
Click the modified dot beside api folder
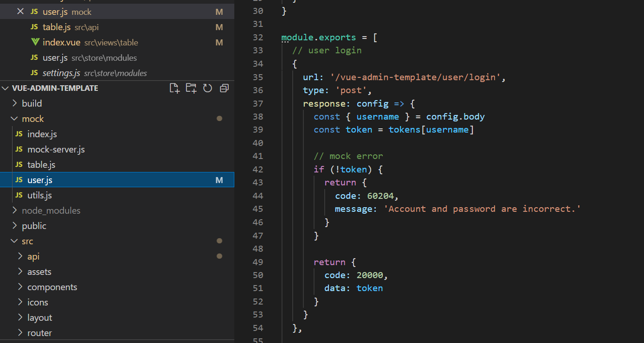219,256
